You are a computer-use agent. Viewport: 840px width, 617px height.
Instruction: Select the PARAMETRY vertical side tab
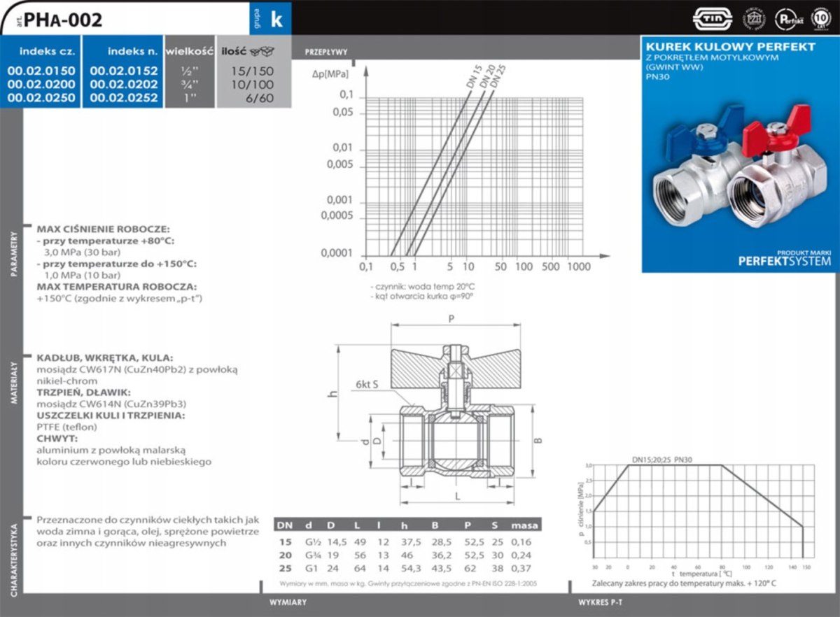tap(12, 253)
